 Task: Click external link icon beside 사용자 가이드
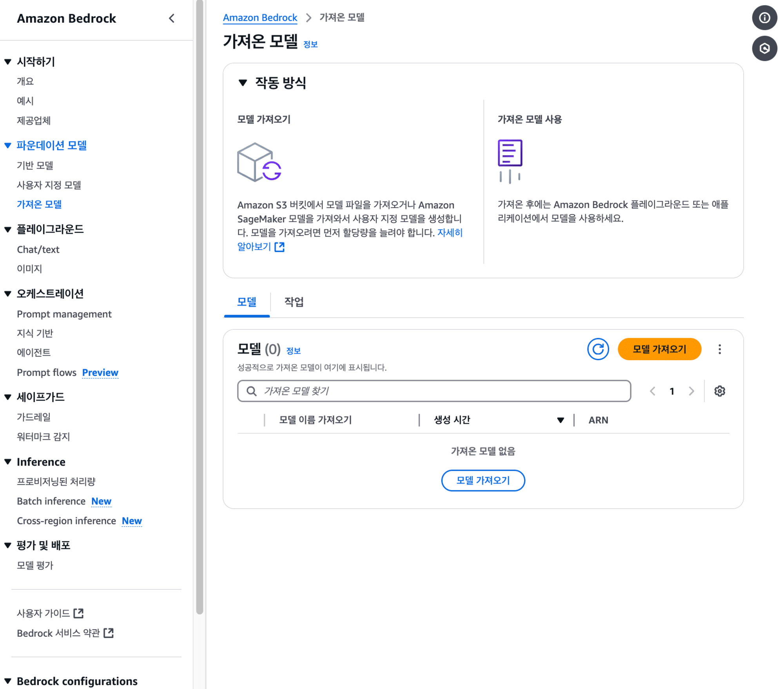(78, 613)
